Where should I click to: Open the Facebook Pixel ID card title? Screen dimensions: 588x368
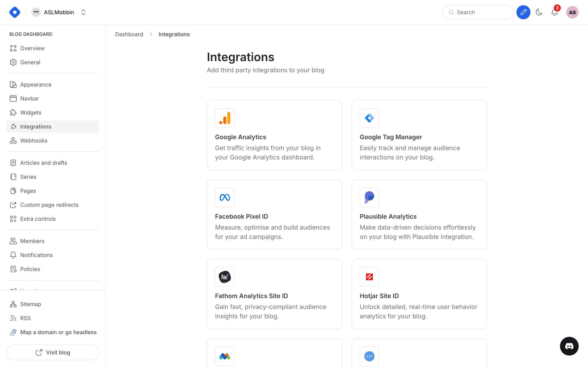pos(242,217)
